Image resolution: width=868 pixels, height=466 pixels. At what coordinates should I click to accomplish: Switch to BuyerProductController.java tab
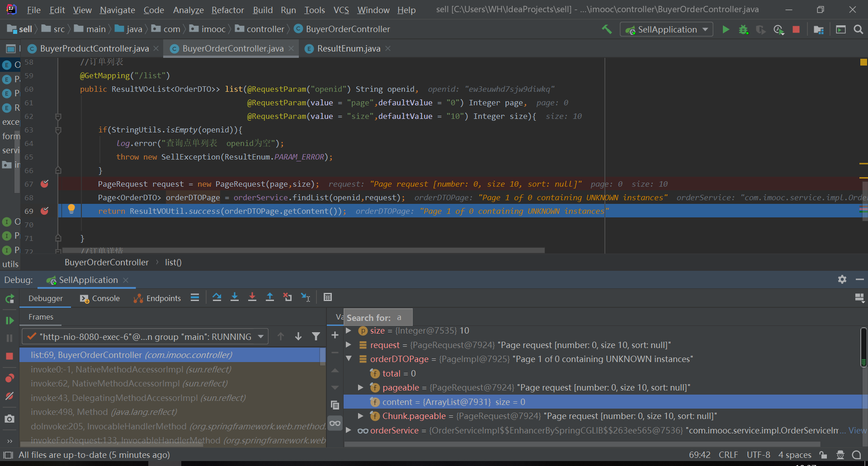(94, 48)
